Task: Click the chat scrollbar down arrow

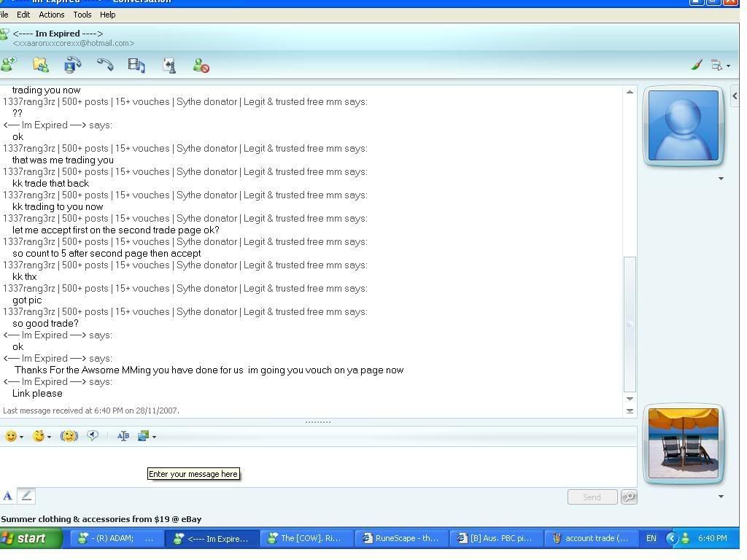Action: 630,399
